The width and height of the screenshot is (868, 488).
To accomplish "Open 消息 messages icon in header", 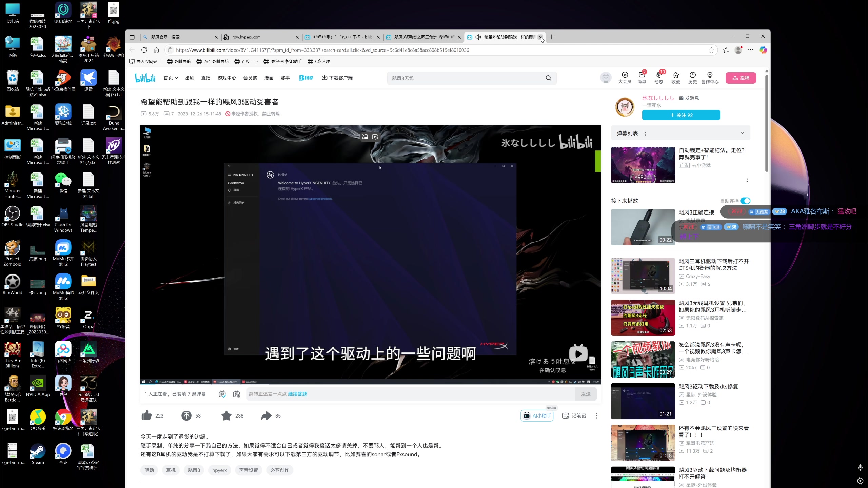I will (642, 78).
